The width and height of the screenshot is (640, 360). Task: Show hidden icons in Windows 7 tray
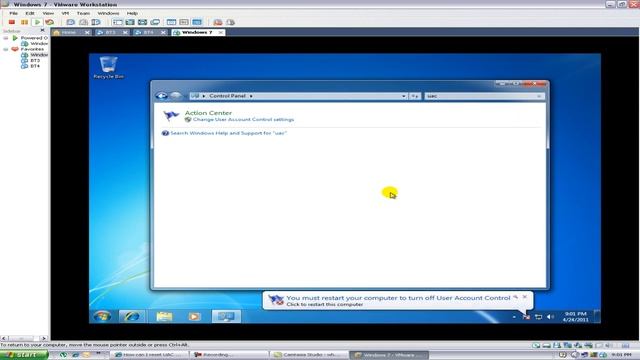coord(514,317)
